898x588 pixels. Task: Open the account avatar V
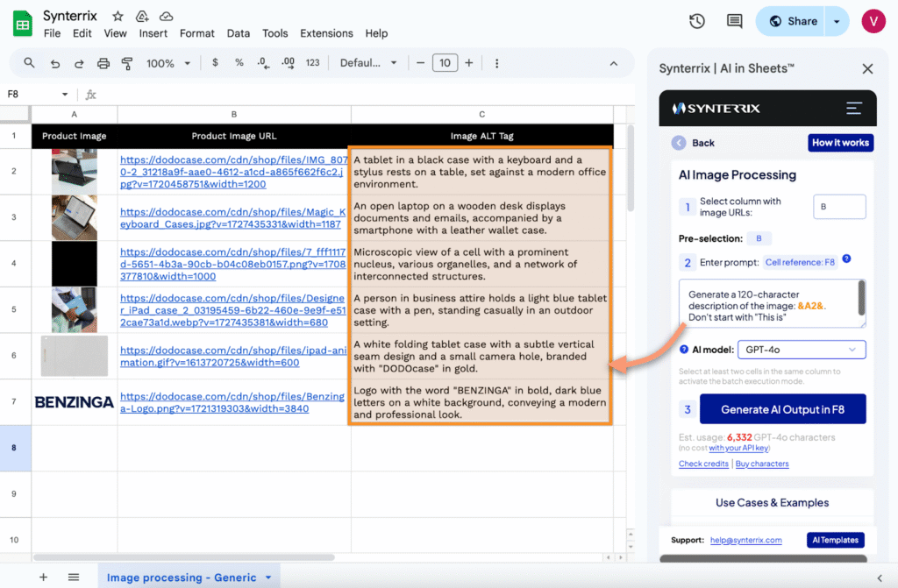pyautogui.click(x=873, y=21)
